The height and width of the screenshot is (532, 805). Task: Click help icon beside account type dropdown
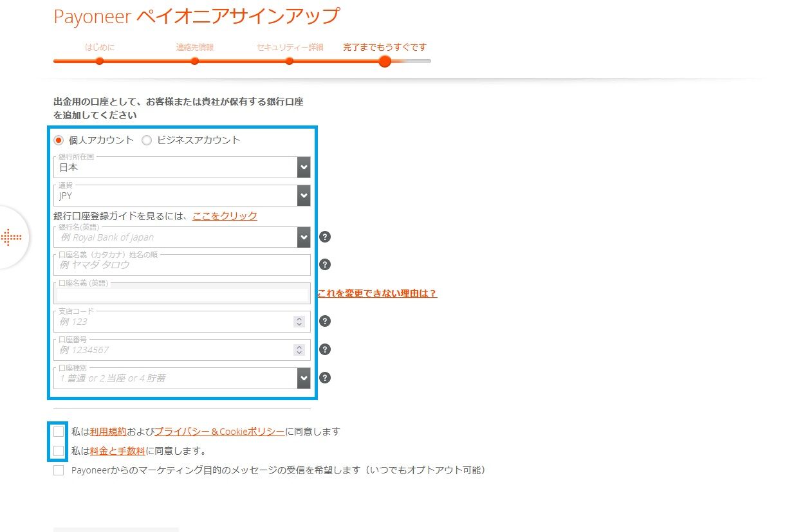click(x=326, y=378)
